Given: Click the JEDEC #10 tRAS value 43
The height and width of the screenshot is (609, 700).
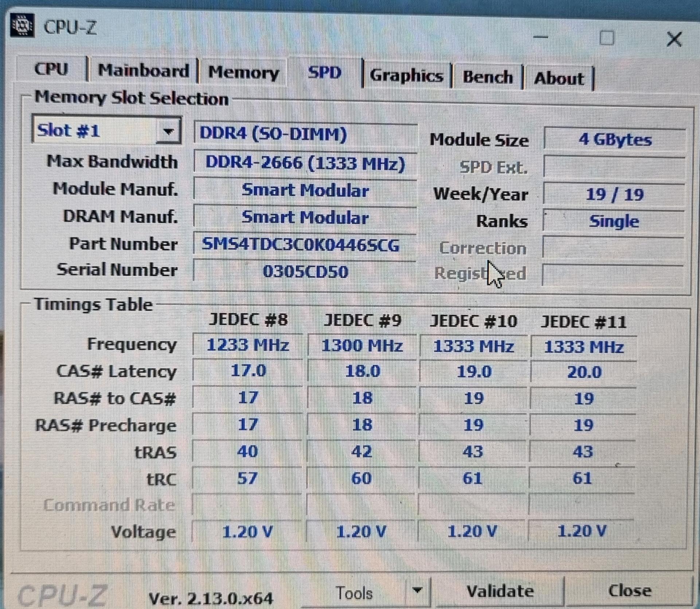Looking at the screenshot, I should [473, 452].
